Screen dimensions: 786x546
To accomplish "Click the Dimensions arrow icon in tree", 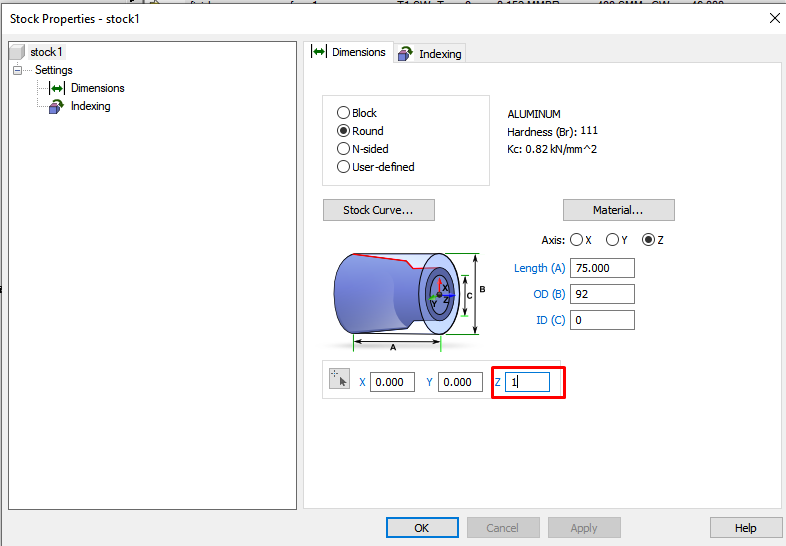I will [x=57, y=88].
